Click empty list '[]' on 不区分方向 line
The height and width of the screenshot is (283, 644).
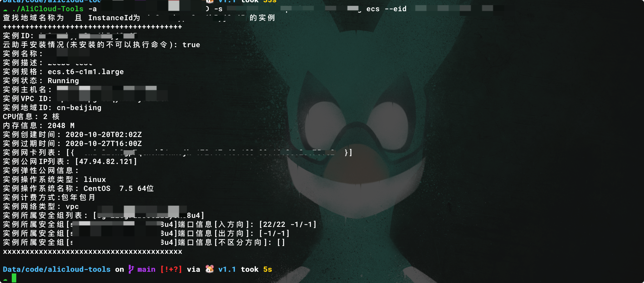click(x=281, y=243)
